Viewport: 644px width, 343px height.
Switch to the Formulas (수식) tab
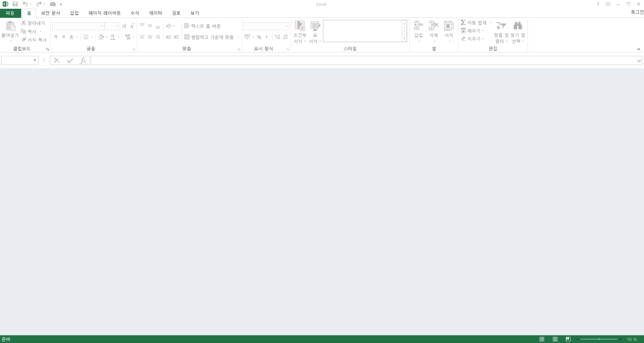coord(135,13)
